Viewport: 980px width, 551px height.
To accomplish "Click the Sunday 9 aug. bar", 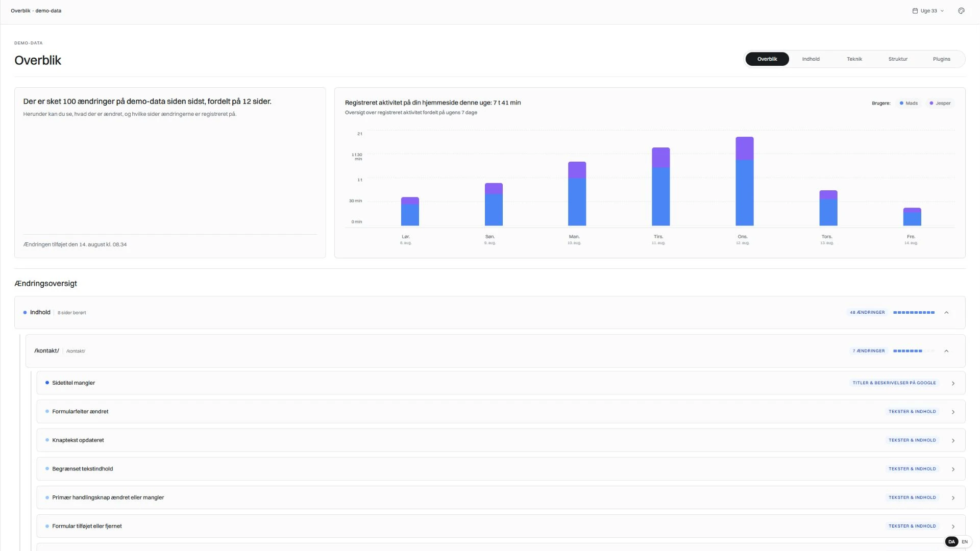I will tap(494, 204).
